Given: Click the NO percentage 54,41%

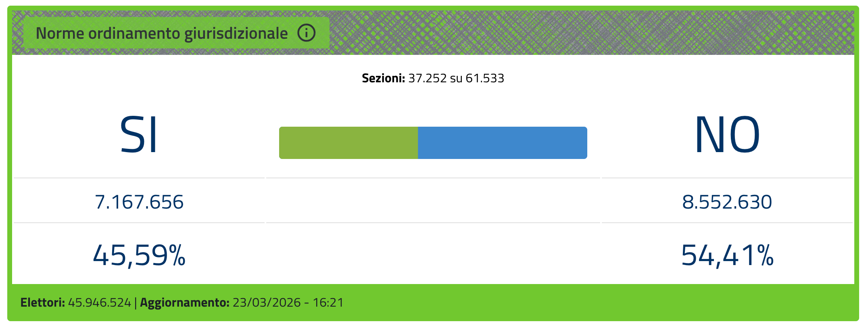Looking at the screenshot, I should click(x=727, y=255).
